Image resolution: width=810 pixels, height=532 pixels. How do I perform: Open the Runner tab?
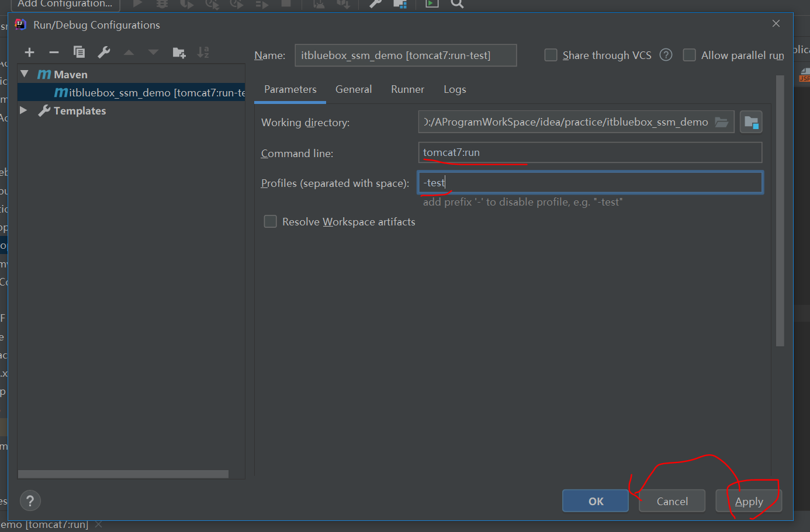407,89
